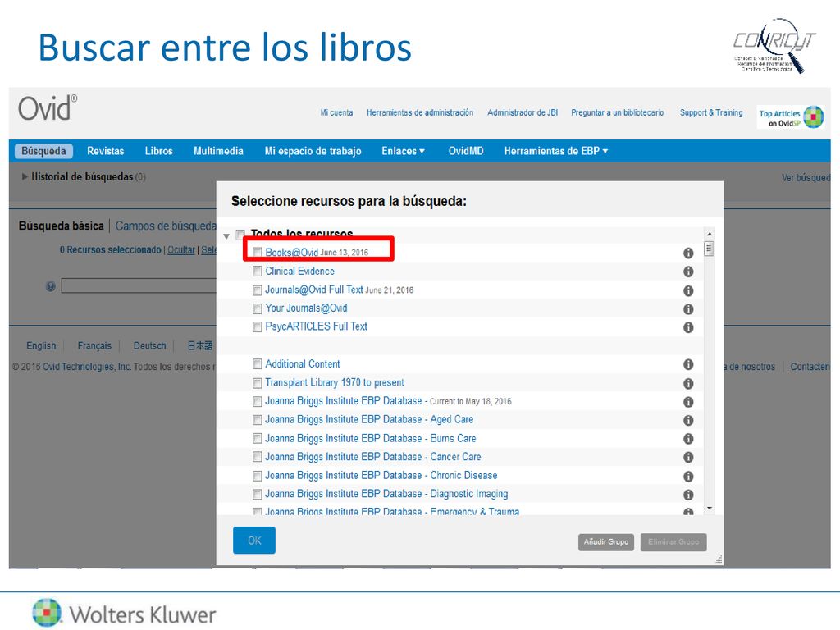840x630 pixels.
Task: Open Mi cuenta link
Action: click(336, 112)
